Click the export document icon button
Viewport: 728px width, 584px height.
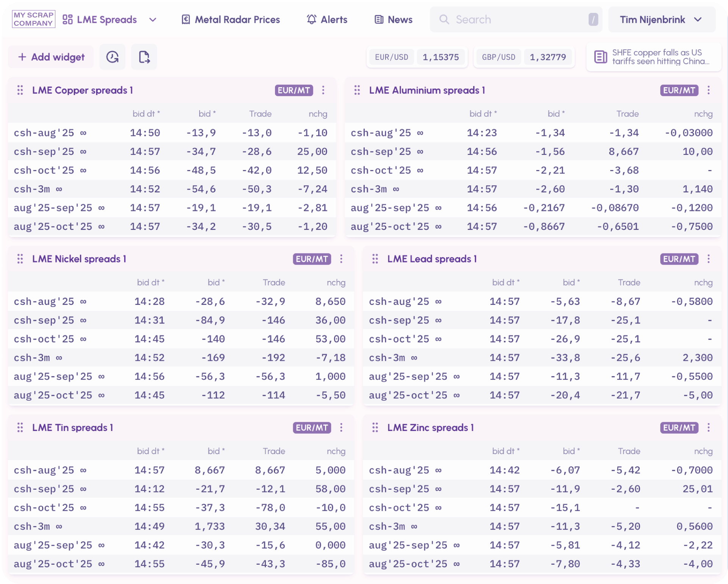coord(144,57)
